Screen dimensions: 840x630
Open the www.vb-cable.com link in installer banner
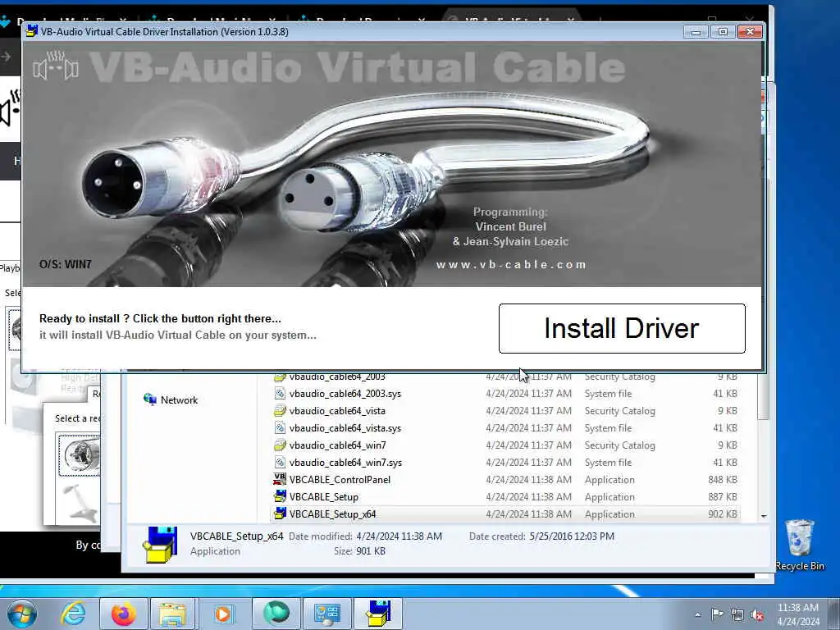coord(511,265)
